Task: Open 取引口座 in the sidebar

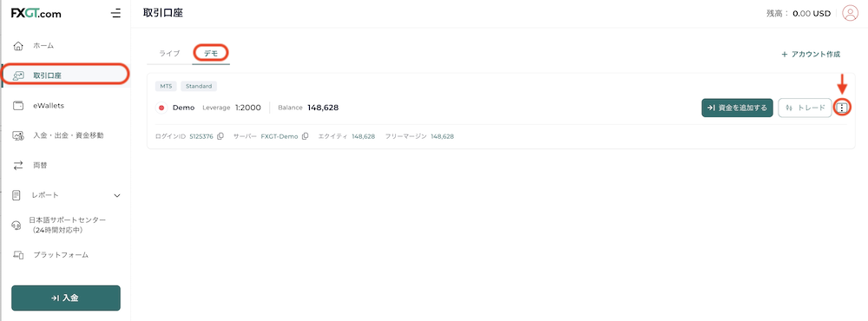Action: pyautogui.click(x=65, y=75)
